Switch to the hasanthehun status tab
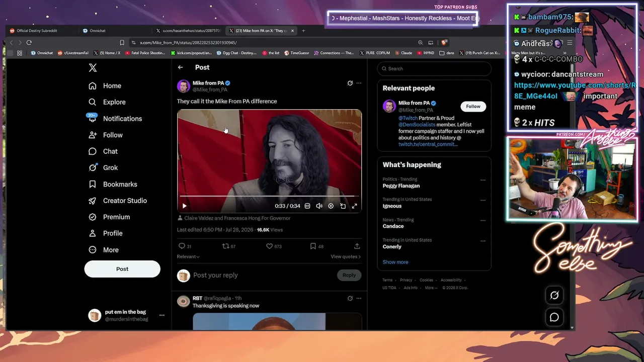Image resolution: width=644 pixels, height=362 pixels. pos(187,31)
